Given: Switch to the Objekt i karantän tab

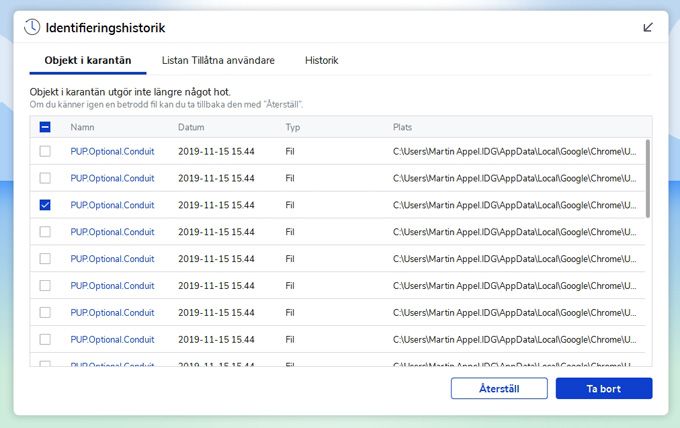Looking at the screenshot, I should [88, 60].
